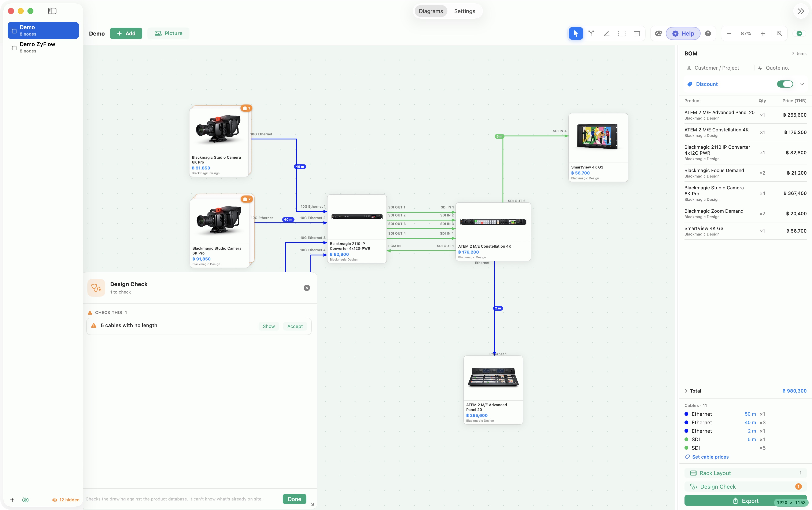This screenshot has width=812, height=510.
Task: Click the 2 m cable length badge
Action: [x=498, y=308]
